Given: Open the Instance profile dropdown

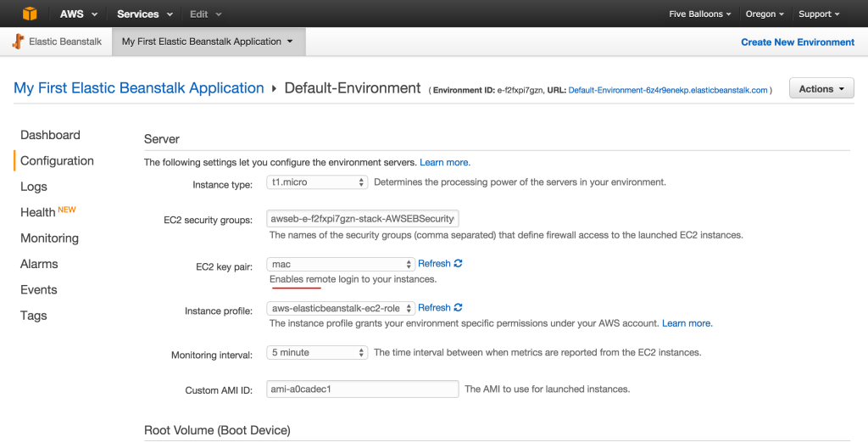Looking at the screenshot, I should [x=341, y=308].
